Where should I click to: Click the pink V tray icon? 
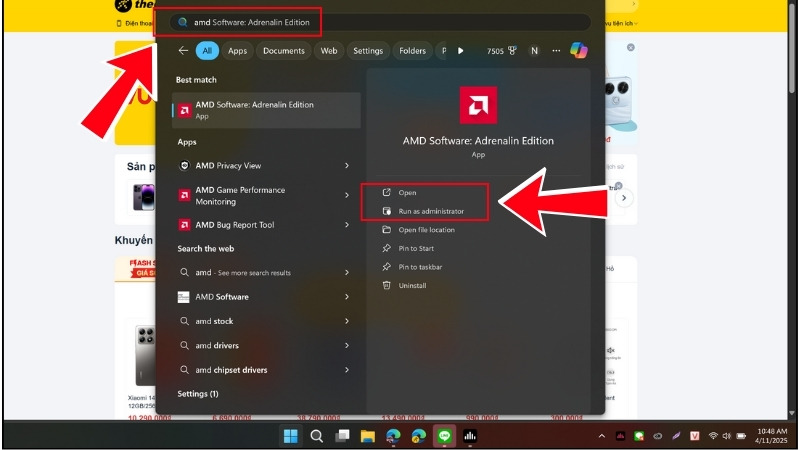(694, 436)
